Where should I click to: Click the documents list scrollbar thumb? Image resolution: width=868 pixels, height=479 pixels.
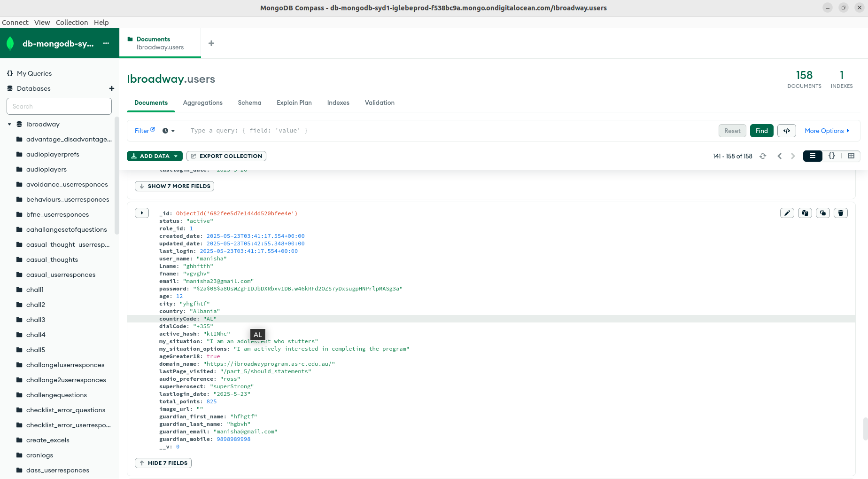(865, 429)
